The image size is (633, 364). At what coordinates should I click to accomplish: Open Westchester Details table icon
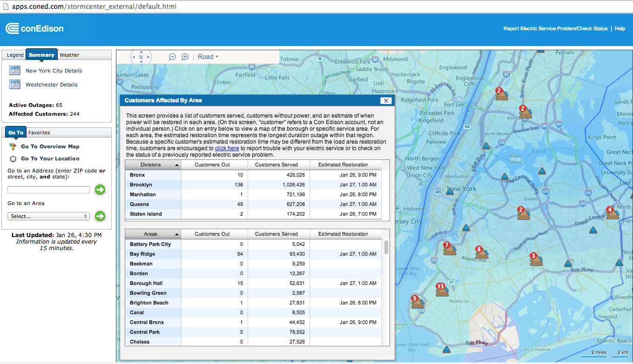click(x=15, y=85)
